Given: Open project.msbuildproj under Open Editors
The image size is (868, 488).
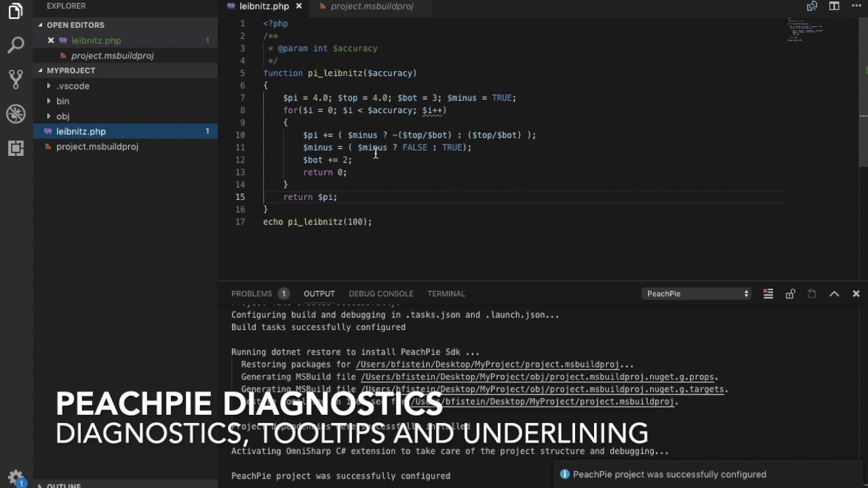Looking at the screenshot, I should click(125, 56).
